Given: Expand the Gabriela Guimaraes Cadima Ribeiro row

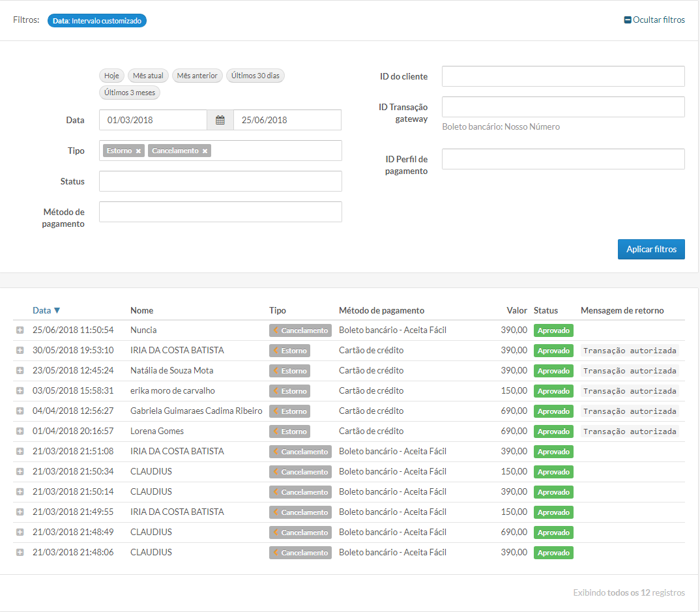Looking at the screenshot, I should tap(20, 411).
